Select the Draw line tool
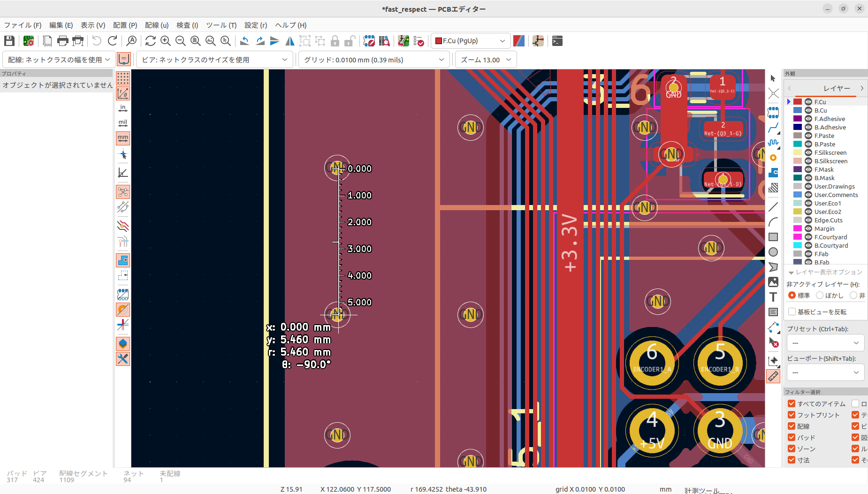 coord(773,207)
